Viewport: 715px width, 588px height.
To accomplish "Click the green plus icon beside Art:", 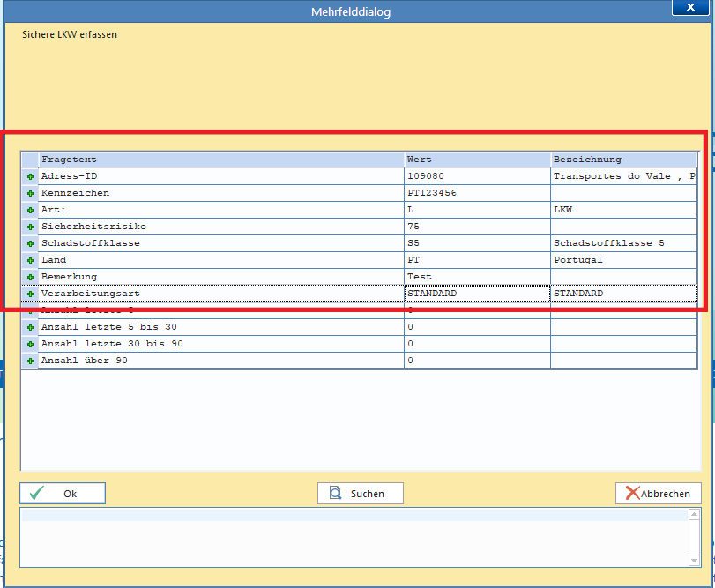I will [31, 210].
